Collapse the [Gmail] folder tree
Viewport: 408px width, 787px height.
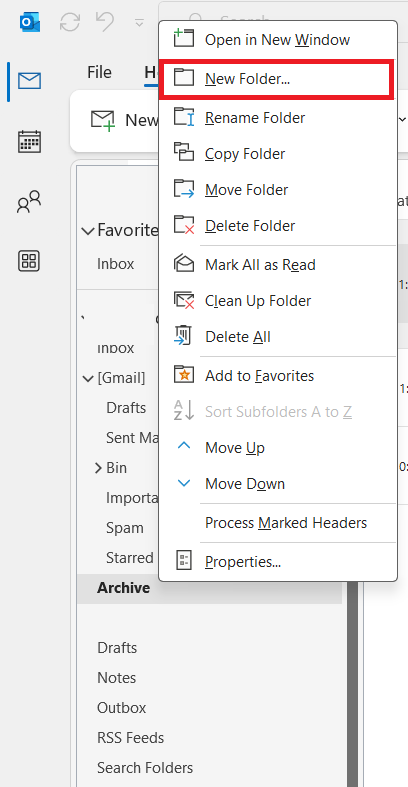click(88, 378)
